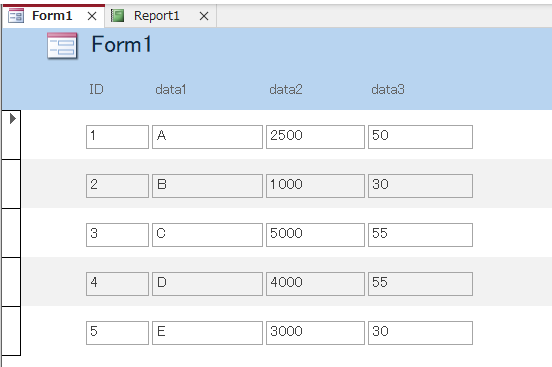The width and height of the screenshot is (552, 367).
Task: Click the data1 field containing C
Action: click(207, 235)
